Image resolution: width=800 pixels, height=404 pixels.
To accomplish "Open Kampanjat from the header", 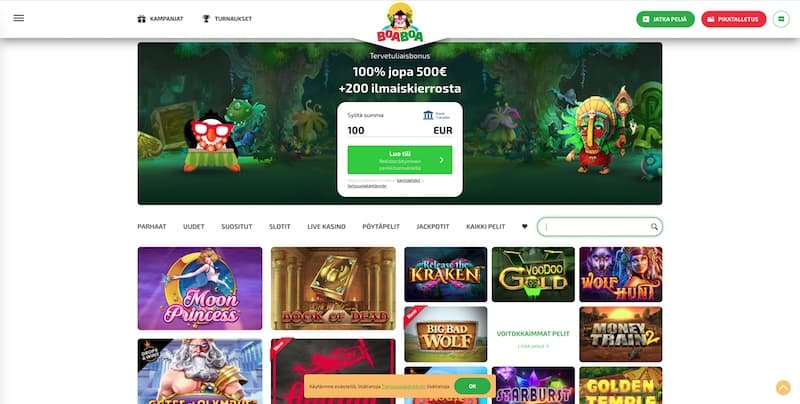I will point(160,19).
